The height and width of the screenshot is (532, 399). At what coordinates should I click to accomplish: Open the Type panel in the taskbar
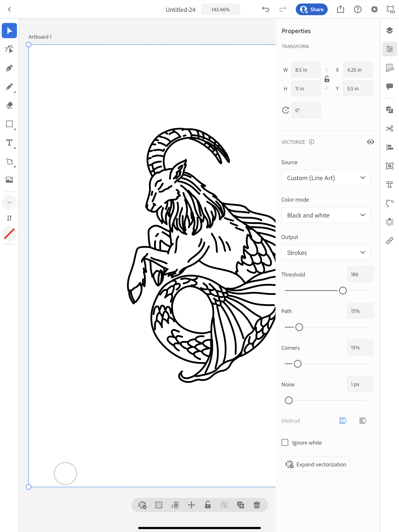(390, 184)
